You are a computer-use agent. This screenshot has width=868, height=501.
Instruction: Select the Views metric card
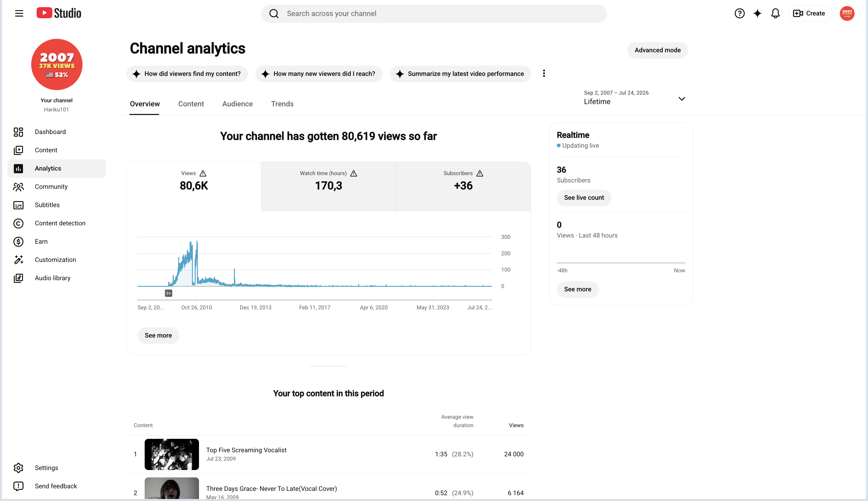coord(194,187)
